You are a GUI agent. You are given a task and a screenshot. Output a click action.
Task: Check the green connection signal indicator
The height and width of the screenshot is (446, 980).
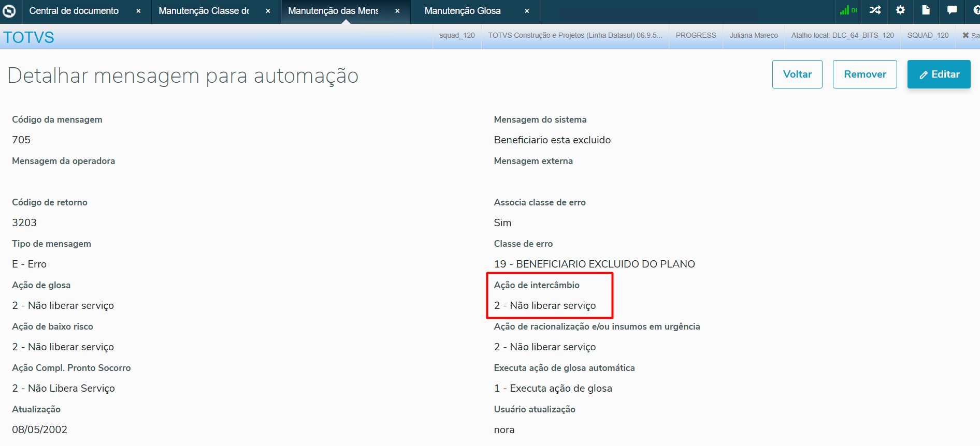coord(848,10)
